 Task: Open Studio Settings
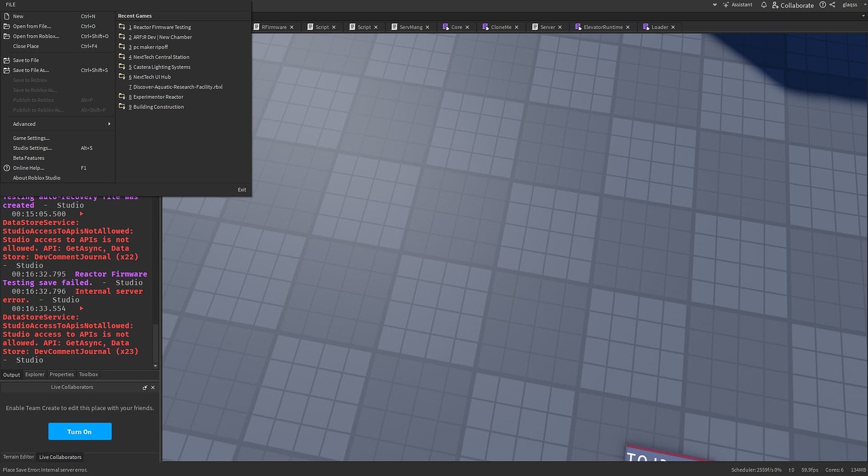58,148
